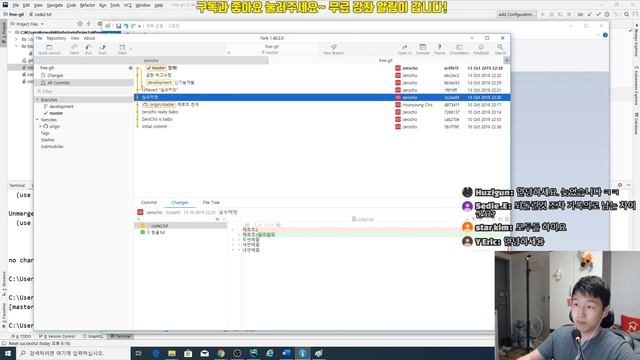Click the Feedback toolbar icon
Screen dimensions: 640x360
tap(481, 49)
